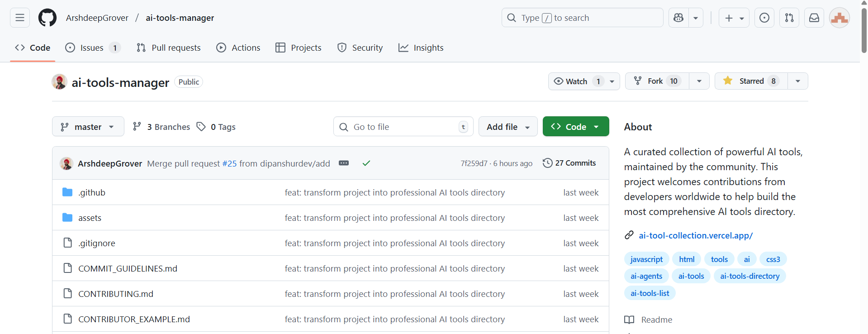Open notifications inbox icon

[x=814, y=18]
